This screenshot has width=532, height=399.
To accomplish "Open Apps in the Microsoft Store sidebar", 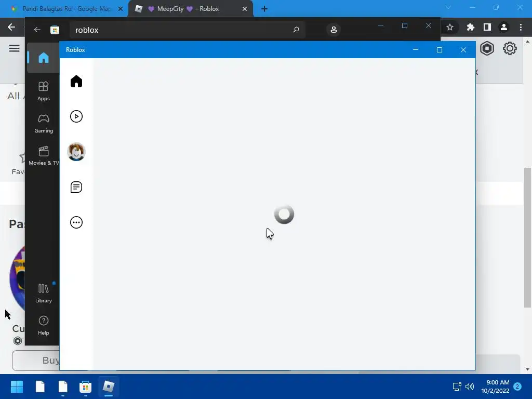I will 44,91.
